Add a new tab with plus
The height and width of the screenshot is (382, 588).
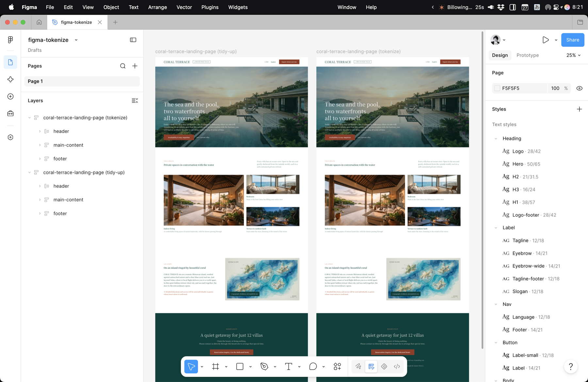point(115,22)
